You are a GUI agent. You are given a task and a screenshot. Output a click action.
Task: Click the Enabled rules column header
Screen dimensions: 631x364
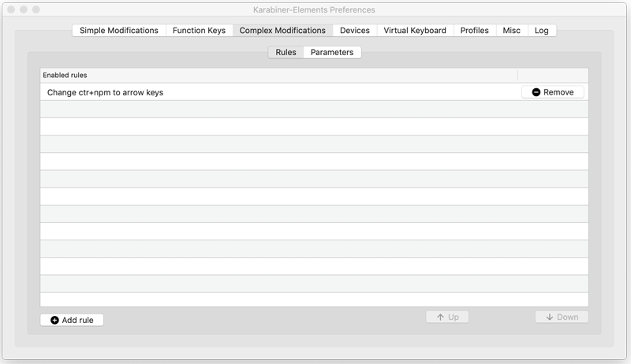pyautogui.click(x=278, y=75)
